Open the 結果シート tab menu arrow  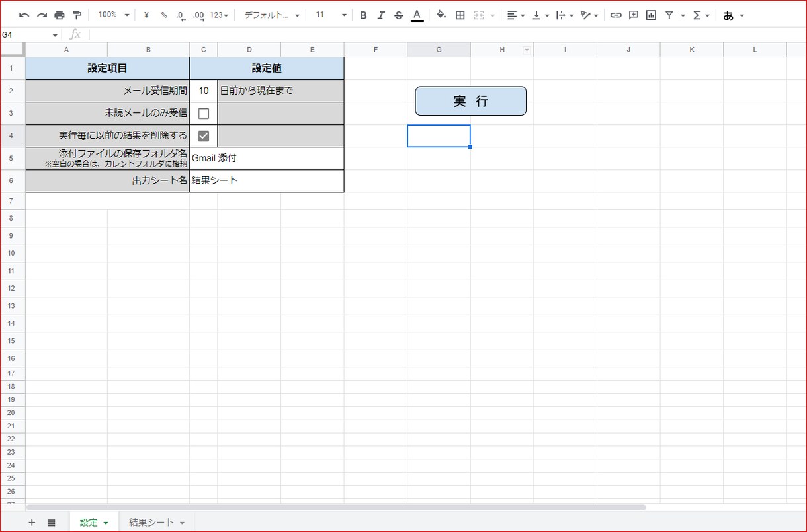point(182,523)
